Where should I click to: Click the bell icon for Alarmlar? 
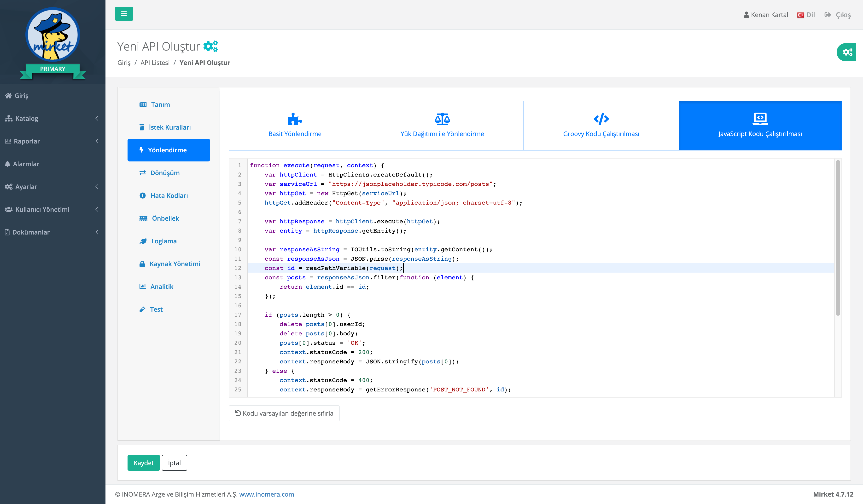tap(7, 164)
